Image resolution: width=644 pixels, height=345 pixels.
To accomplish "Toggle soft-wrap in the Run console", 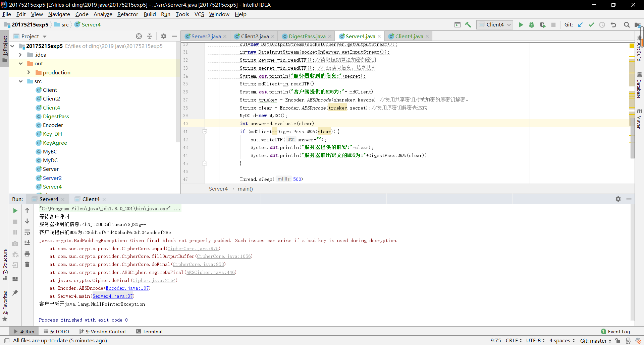I will pyautogui.click(x=27, y=232).
